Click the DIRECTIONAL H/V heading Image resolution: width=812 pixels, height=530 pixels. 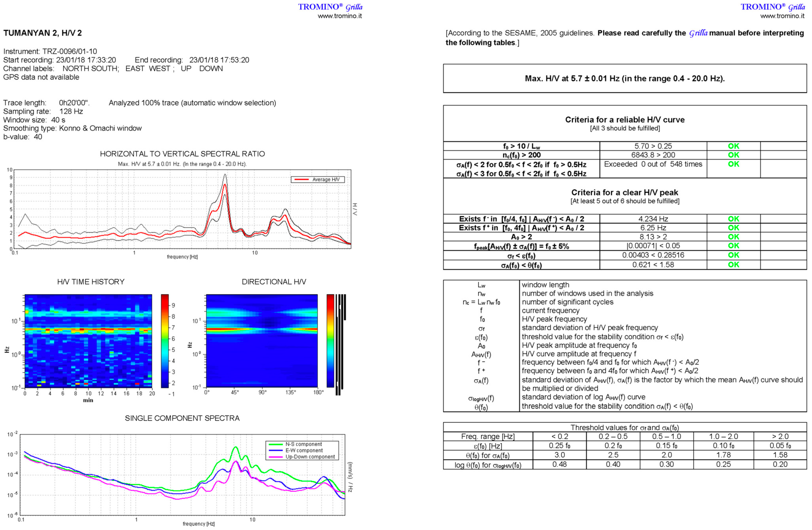(274, 282)
